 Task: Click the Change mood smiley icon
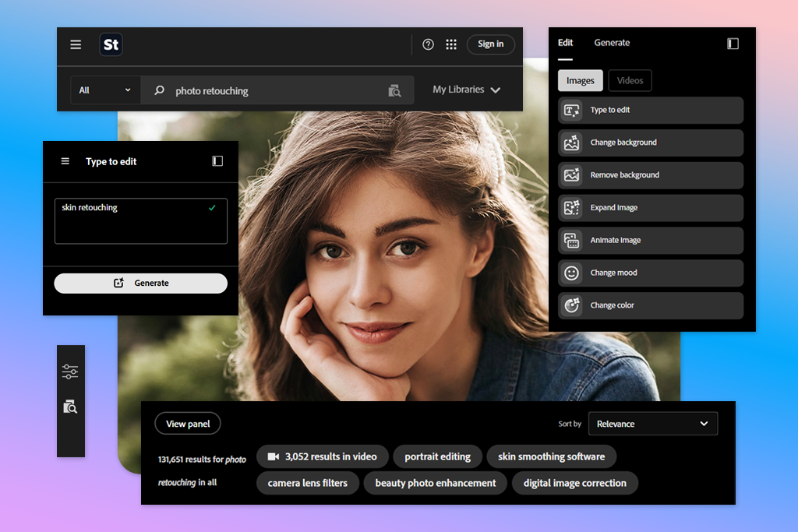(571, 273)
